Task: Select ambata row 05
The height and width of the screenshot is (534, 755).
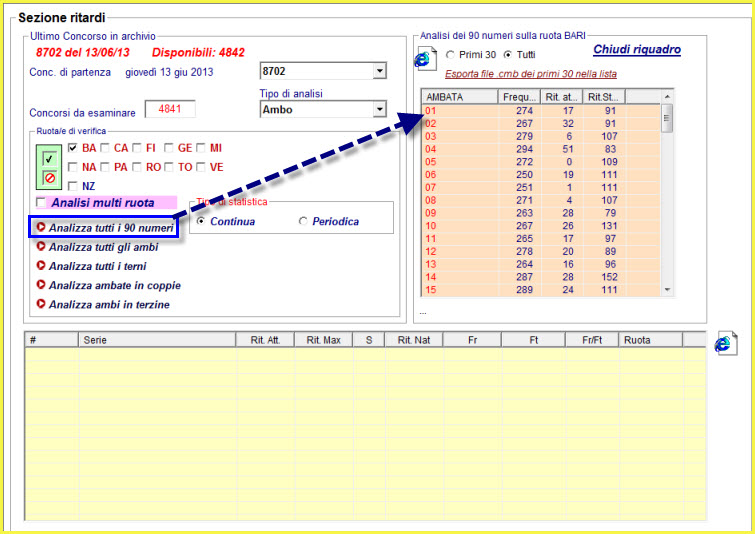Action: [x=541, y=162]
